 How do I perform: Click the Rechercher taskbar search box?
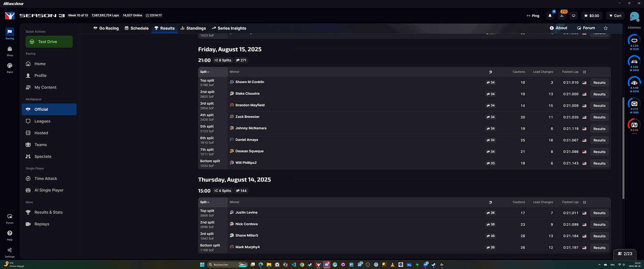coord(227,265)
